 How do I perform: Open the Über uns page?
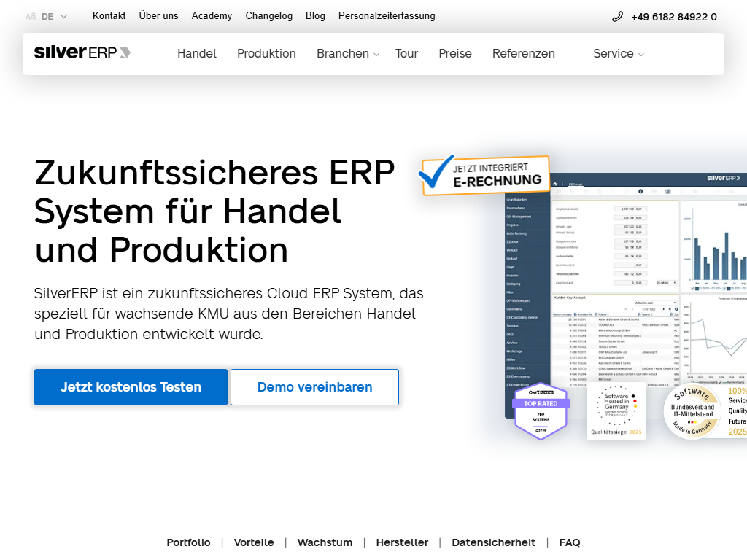158,16
